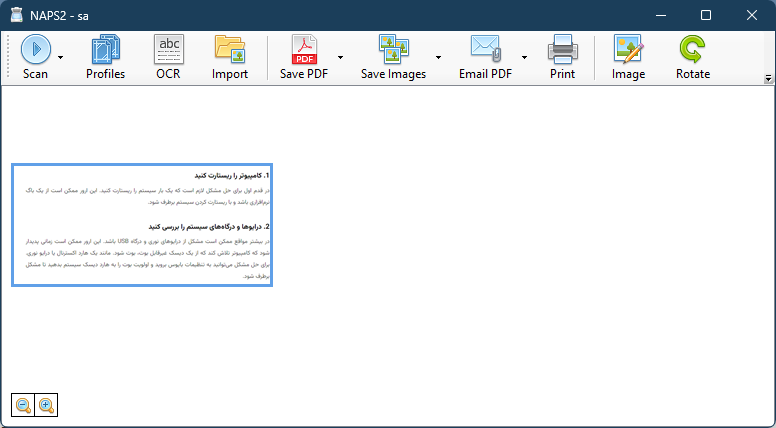Expand the Save PDF dropdown arrow
The image size is (776, 428).
point(340,57)
